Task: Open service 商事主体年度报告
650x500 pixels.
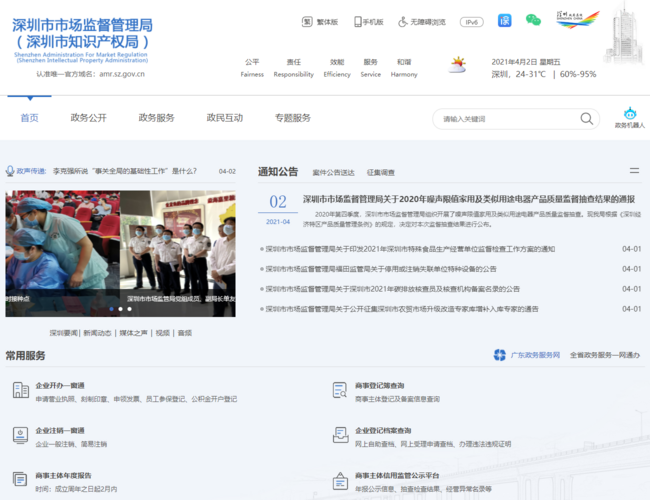Action: 63,476
